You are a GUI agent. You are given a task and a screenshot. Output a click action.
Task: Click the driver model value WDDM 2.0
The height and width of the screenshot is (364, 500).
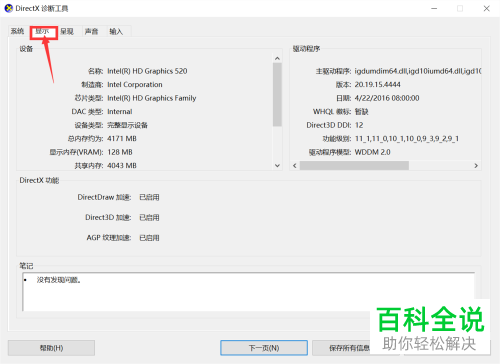click(372, 152)
